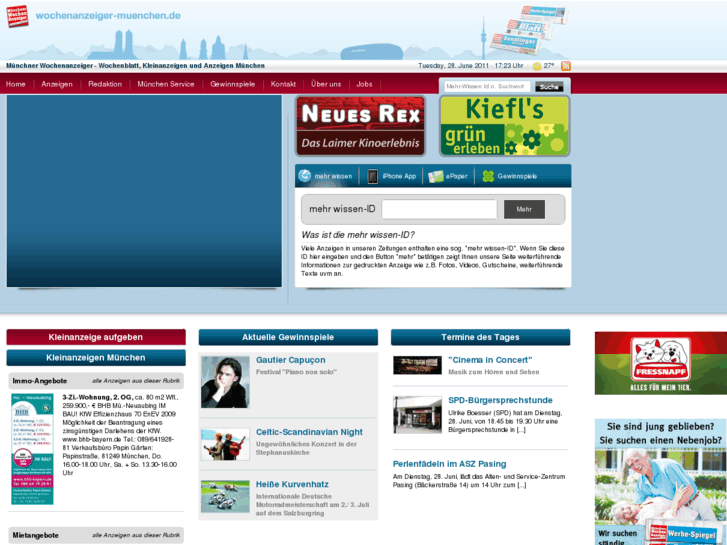
Task: Click the wochenanzeiger-muenchen.de site title
Action: (108, 16)
